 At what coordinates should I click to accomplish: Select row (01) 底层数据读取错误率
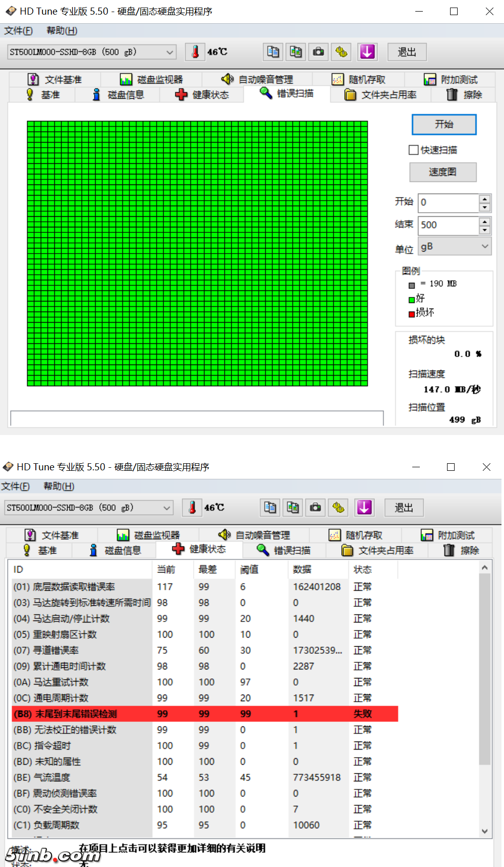point(205,587)
